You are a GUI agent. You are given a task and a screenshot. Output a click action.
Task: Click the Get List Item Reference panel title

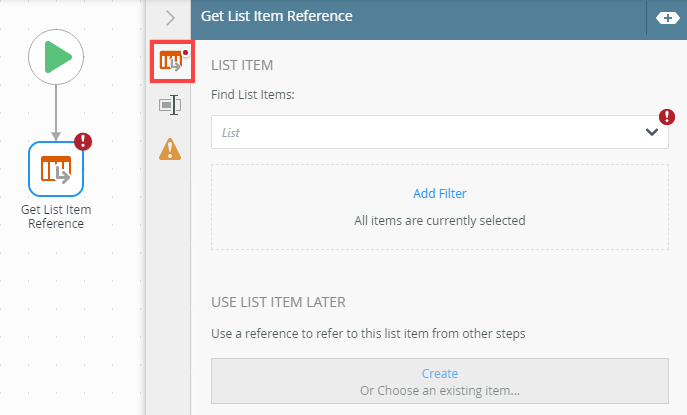click(x=276, y=17)
